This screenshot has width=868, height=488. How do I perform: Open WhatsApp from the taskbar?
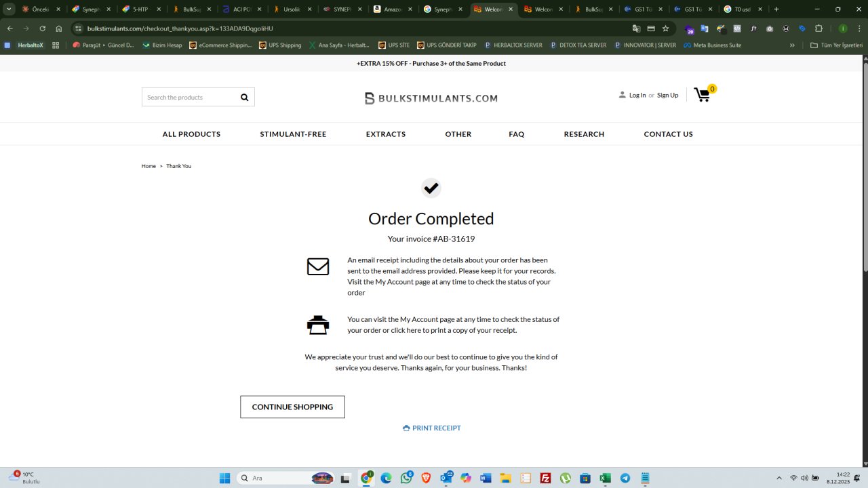click(x=406, y=478)
